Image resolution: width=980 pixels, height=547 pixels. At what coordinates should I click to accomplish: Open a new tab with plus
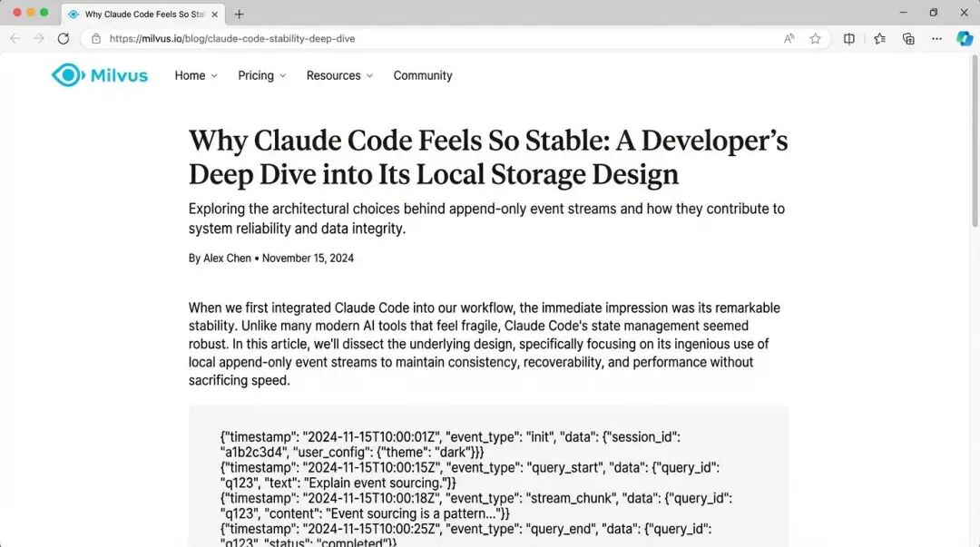(x=239, y=14)
